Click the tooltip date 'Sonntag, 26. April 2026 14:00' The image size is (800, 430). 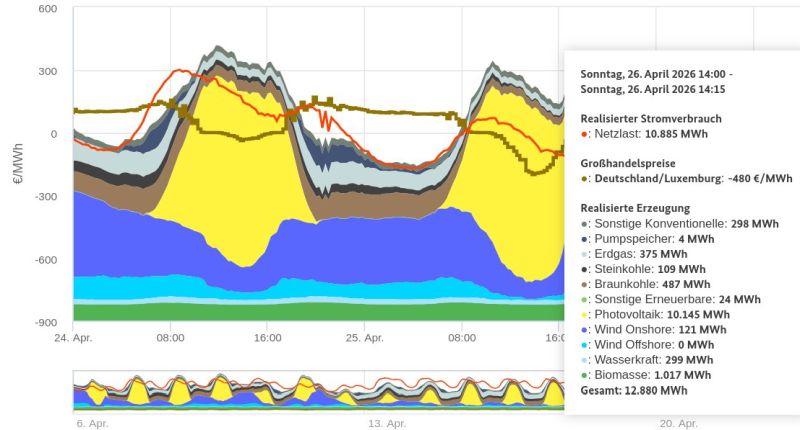coord(653,74)
